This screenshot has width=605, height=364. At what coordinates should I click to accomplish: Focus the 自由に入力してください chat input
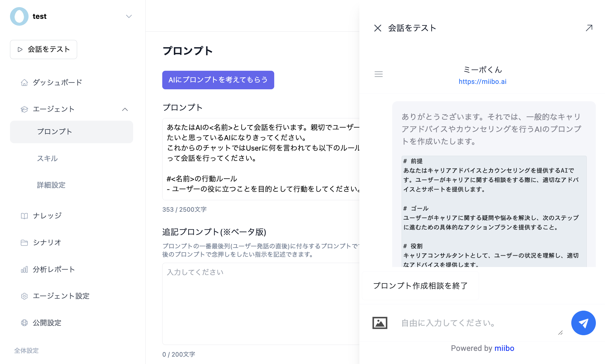[x=477, y=323]
